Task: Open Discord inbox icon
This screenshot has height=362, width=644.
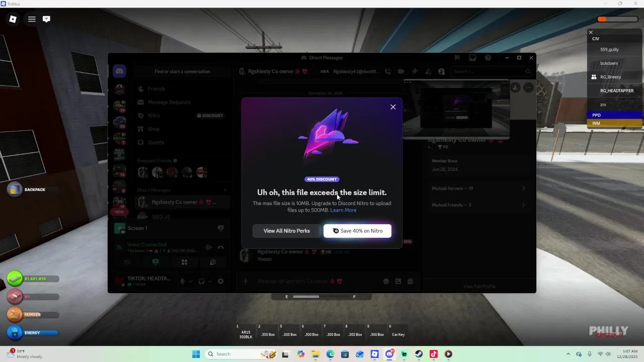Action: coord(472,58)
